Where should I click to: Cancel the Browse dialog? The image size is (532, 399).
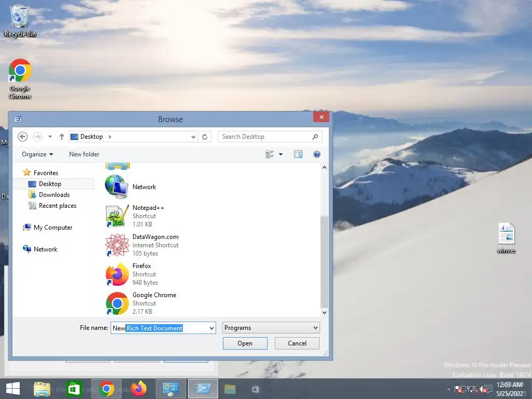(297, 343)
